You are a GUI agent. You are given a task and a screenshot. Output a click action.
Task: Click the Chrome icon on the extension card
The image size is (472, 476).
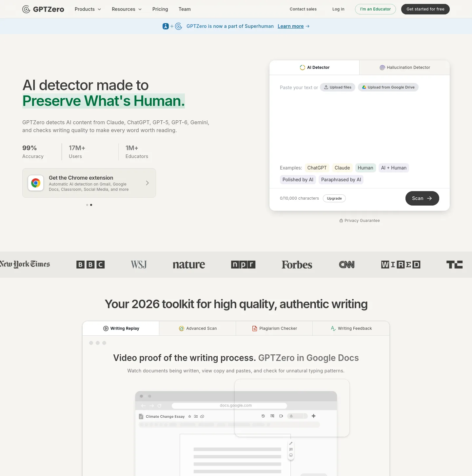[36, 183]
